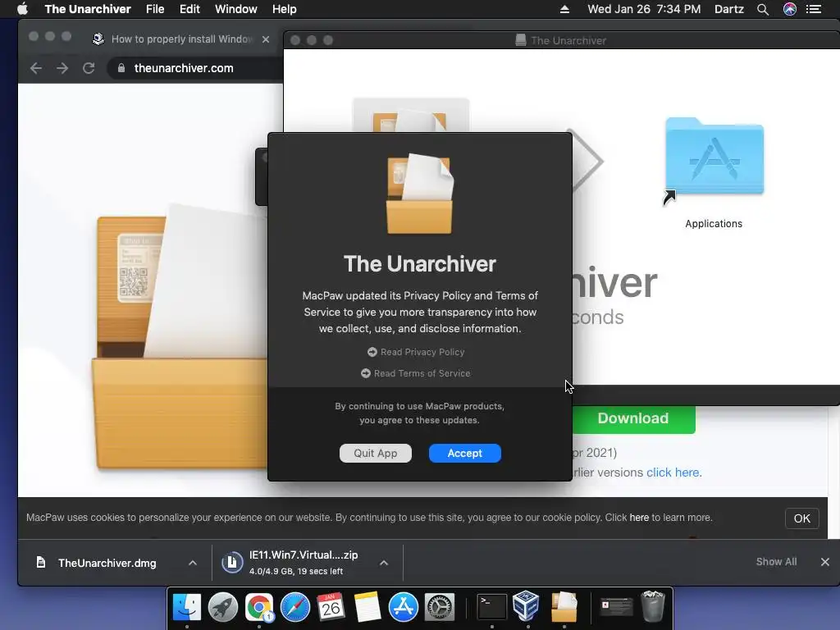Open VirtualBox from the Dock
Screen dimensions: 840x630
[526, 606]
